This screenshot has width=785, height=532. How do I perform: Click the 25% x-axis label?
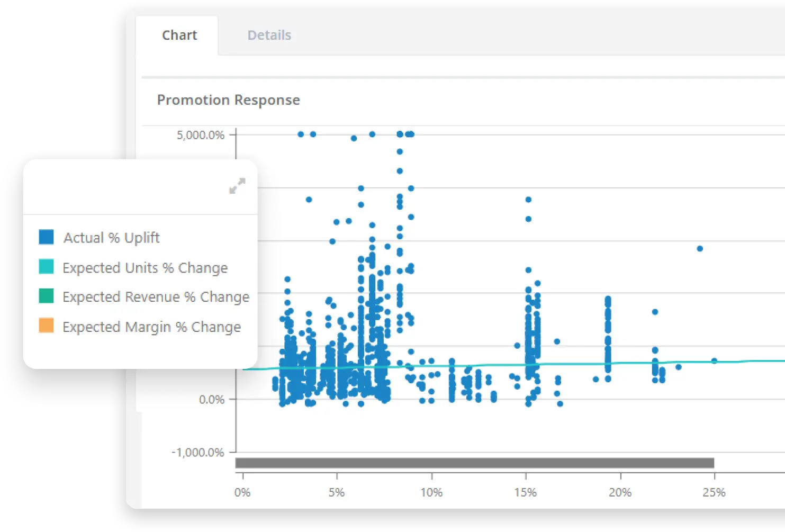pos(714,493)
